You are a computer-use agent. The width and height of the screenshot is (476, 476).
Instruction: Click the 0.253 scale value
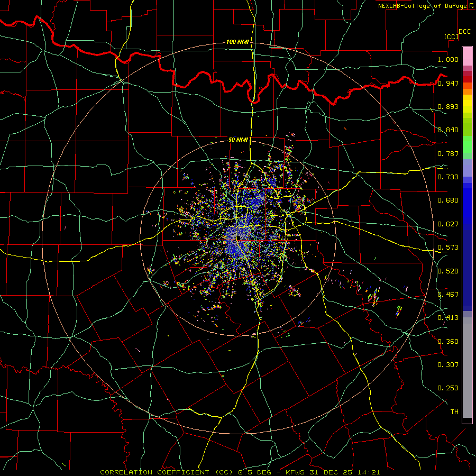tap(448, 388)
